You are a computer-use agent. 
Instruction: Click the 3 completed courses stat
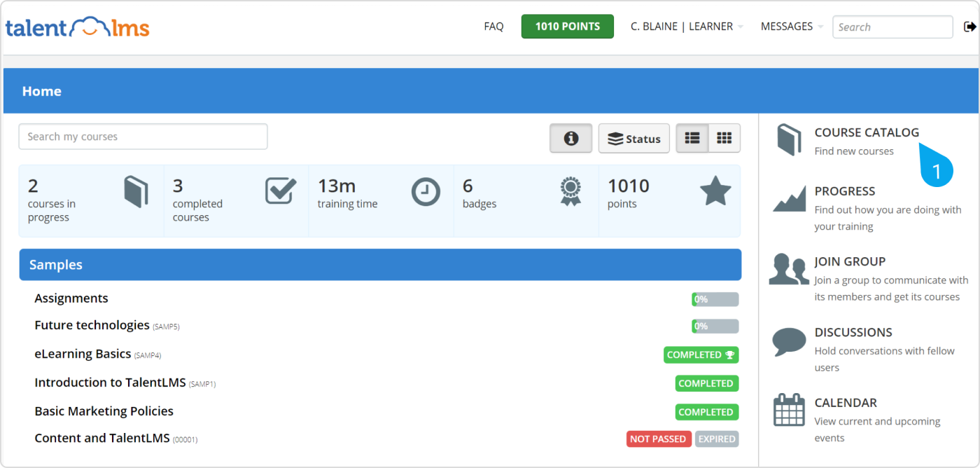[x=237, y=200]
